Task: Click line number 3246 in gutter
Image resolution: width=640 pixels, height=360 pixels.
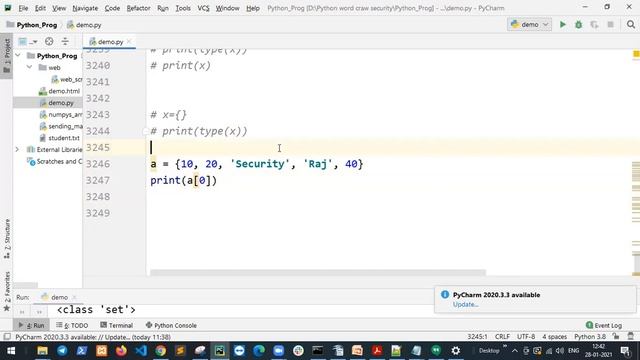Action: click(98, 164)
